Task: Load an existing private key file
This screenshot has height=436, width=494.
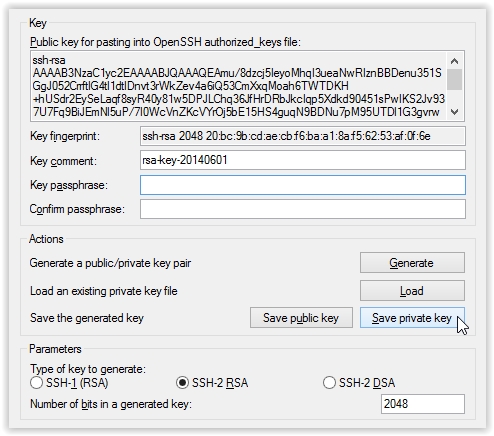Action: [412, 291]
